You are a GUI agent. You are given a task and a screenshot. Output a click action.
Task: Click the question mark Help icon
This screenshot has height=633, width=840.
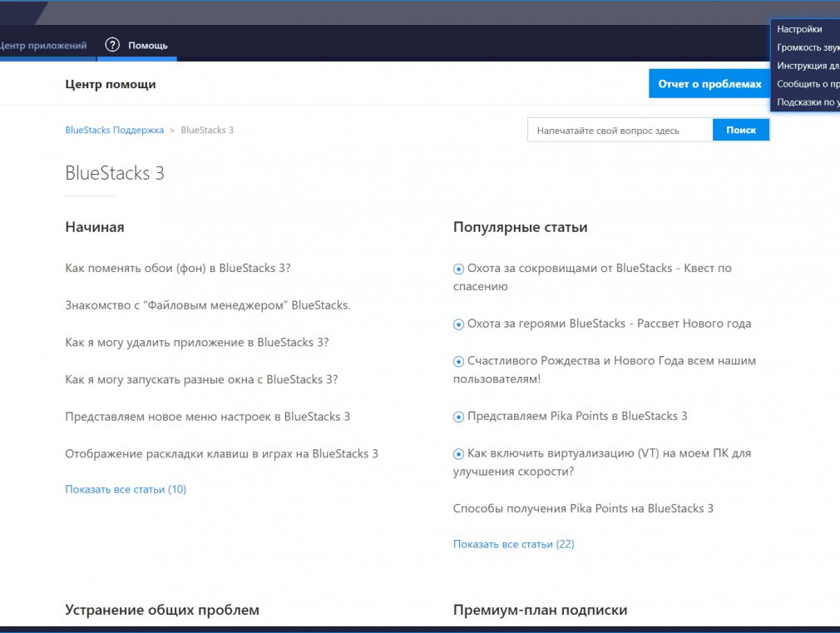coord(112,45)
